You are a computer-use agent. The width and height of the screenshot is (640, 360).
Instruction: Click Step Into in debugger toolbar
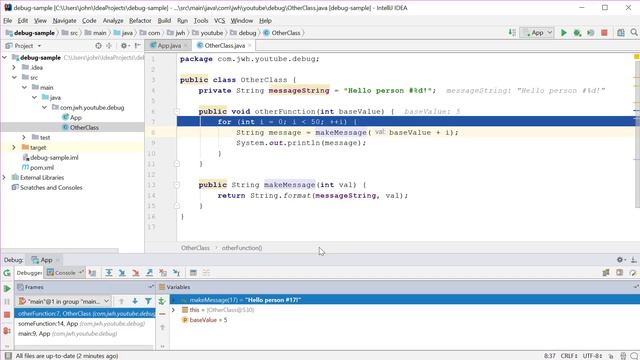pyautogui.click(x=122, y=273)
